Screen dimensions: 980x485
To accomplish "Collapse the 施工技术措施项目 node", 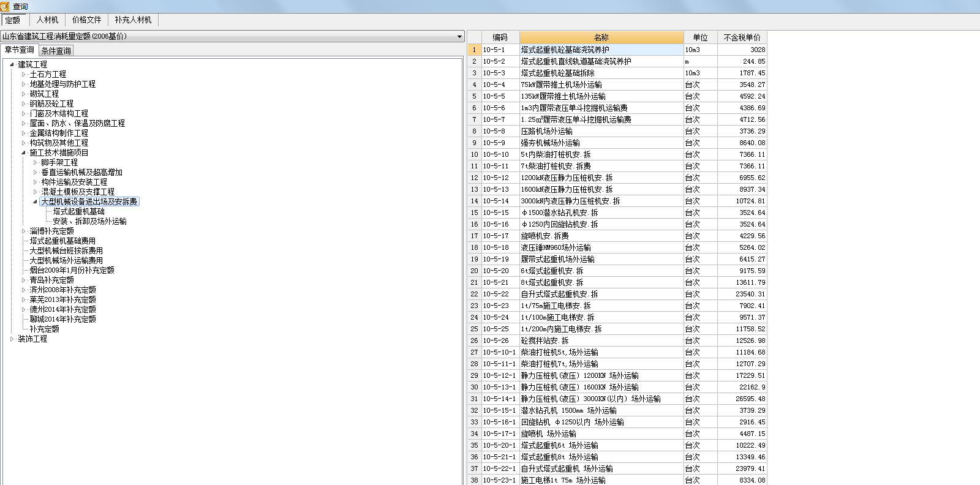I will coord(24,152).
